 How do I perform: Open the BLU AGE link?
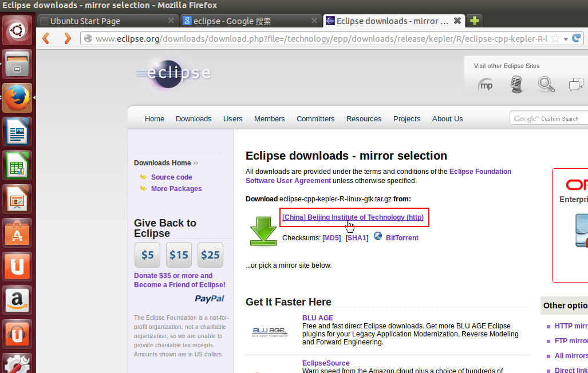[x=318, y=318]
